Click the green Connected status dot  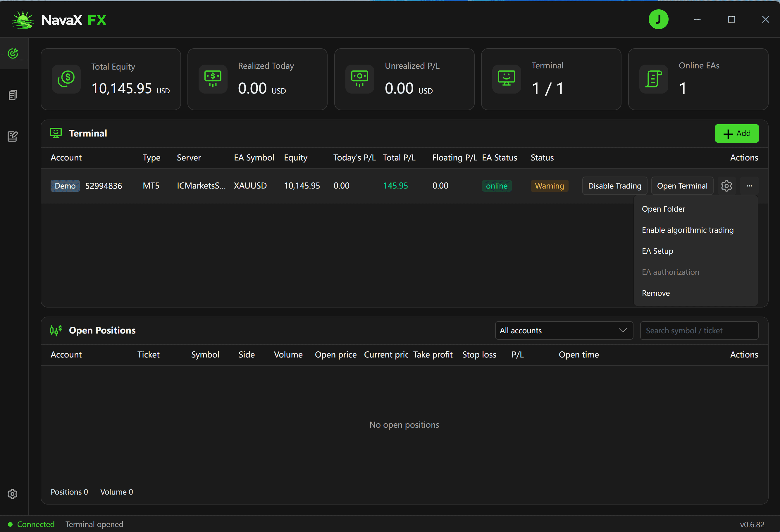[10, 524]
